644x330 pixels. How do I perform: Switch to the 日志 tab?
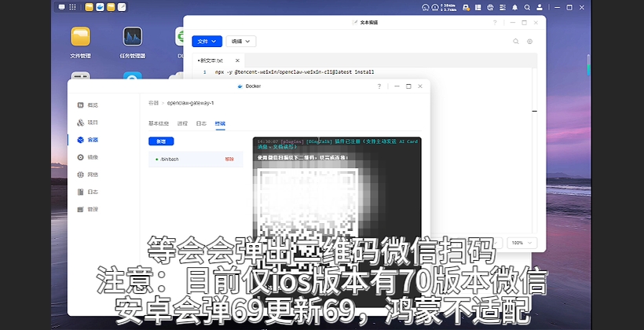[201, 123]
